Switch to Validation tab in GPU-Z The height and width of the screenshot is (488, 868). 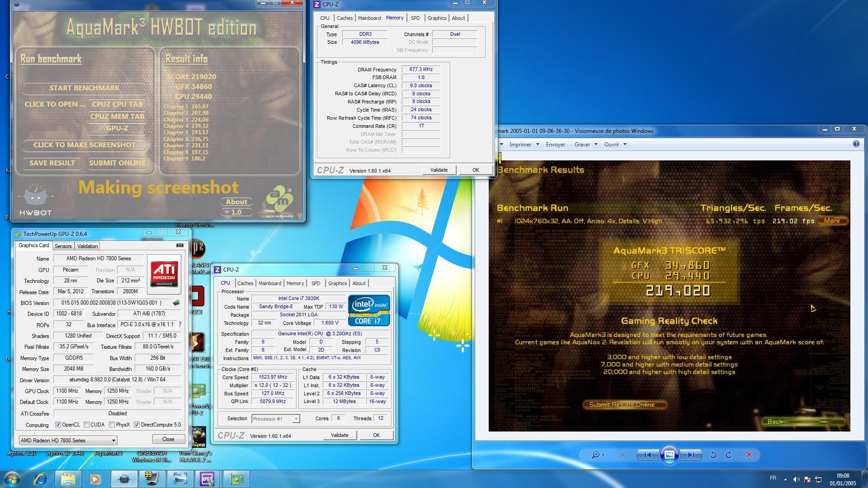[x=87, y=246]
